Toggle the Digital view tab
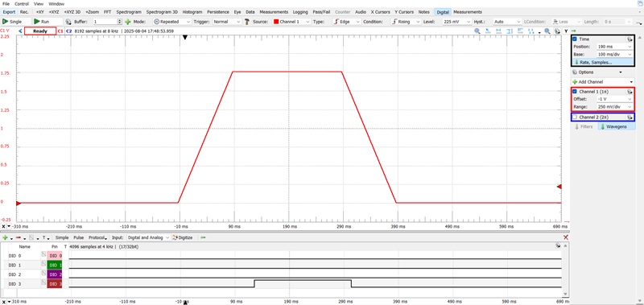The height and width of the screenshot is (305, 644). [443, 12]
